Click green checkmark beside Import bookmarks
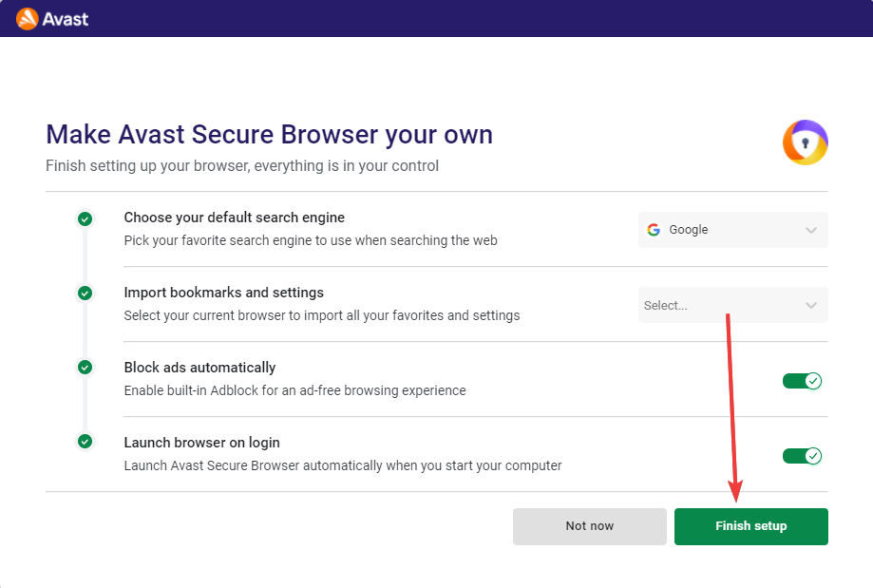Viewport: 873px width, 588px height. [85, 293]
